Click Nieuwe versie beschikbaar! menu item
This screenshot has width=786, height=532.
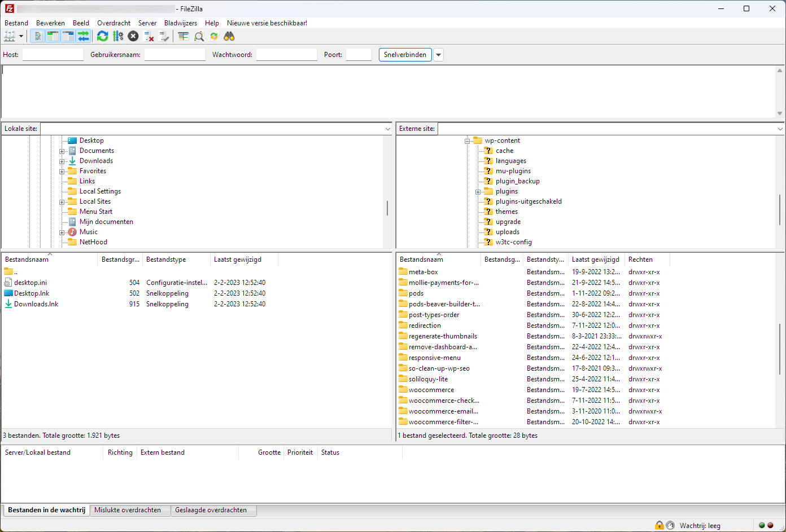point(267,23)
